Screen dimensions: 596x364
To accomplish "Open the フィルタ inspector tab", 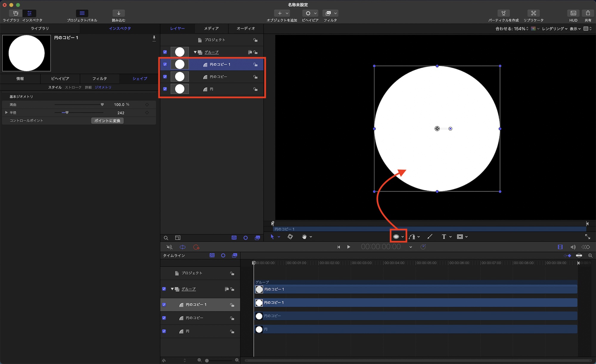I will 100,79.
